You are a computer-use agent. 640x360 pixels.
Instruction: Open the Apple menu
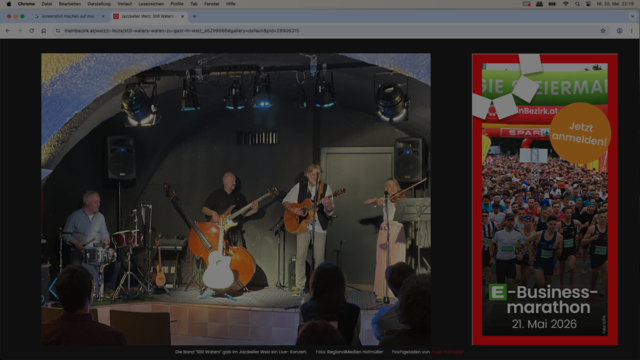tap(9, 4)
